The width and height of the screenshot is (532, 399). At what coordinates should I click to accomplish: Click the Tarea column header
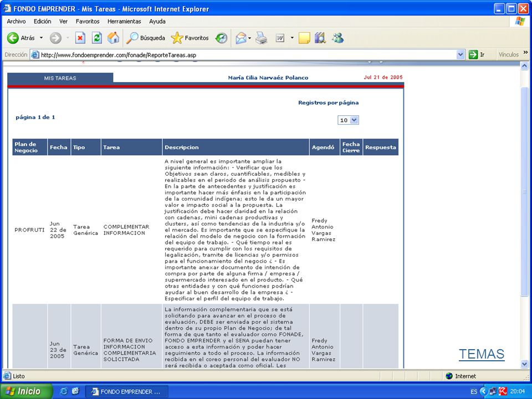coord(132,147)
